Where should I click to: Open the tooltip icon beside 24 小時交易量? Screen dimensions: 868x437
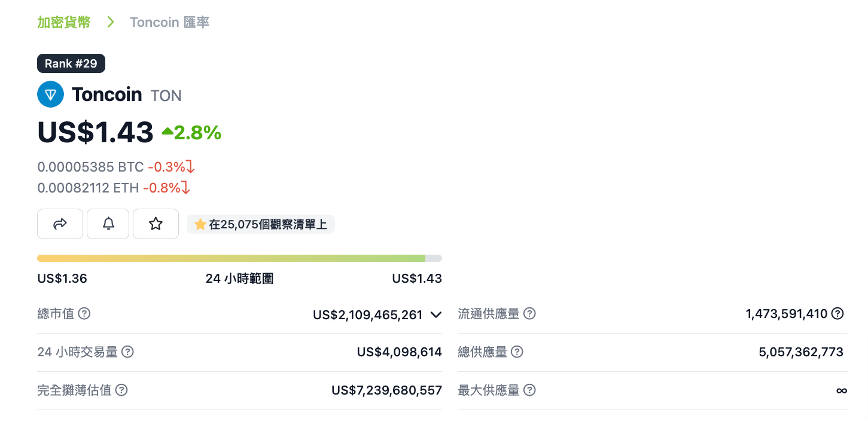pos(128,352)
